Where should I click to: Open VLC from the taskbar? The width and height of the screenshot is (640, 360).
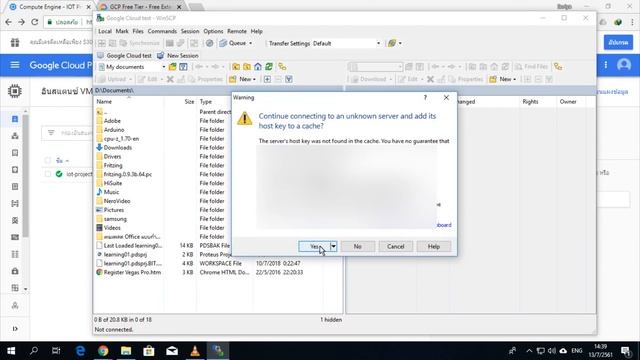pos(195,351)
